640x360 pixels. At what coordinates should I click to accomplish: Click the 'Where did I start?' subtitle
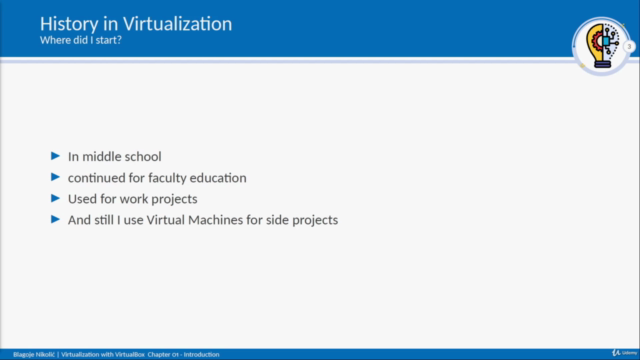[81, 40]
